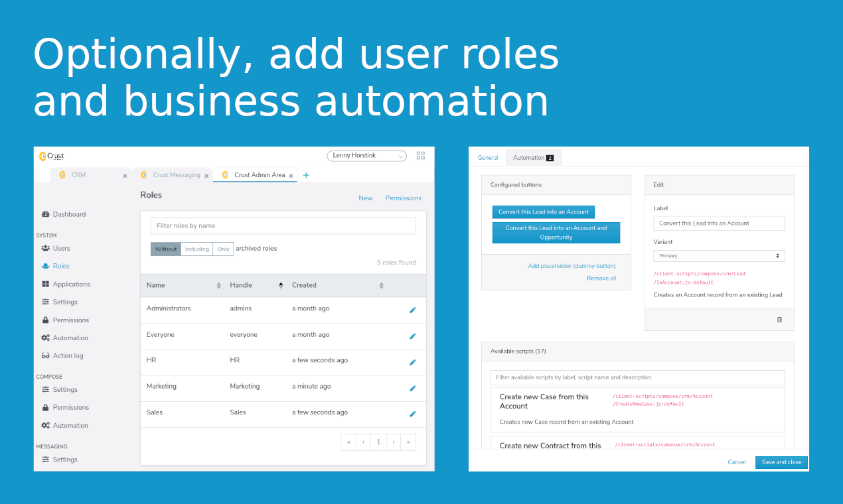843x504 pixels.
Task: Open Applications in sidebar
Action: point(66,284)
